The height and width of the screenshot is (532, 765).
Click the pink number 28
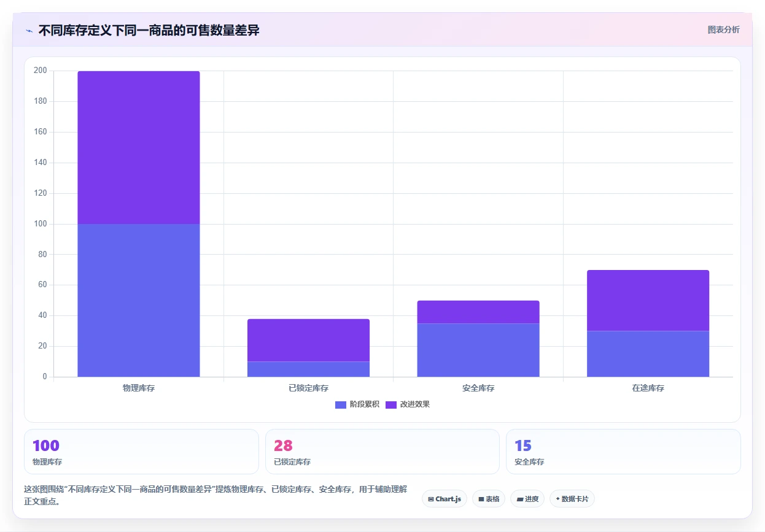(x=283, y=445)
